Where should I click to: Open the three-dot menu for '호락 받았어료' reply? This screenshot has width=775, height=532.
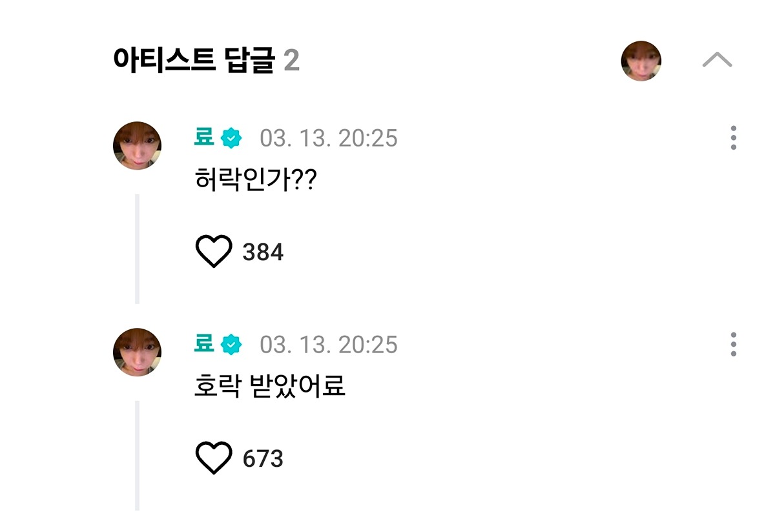tap(734, 344)
